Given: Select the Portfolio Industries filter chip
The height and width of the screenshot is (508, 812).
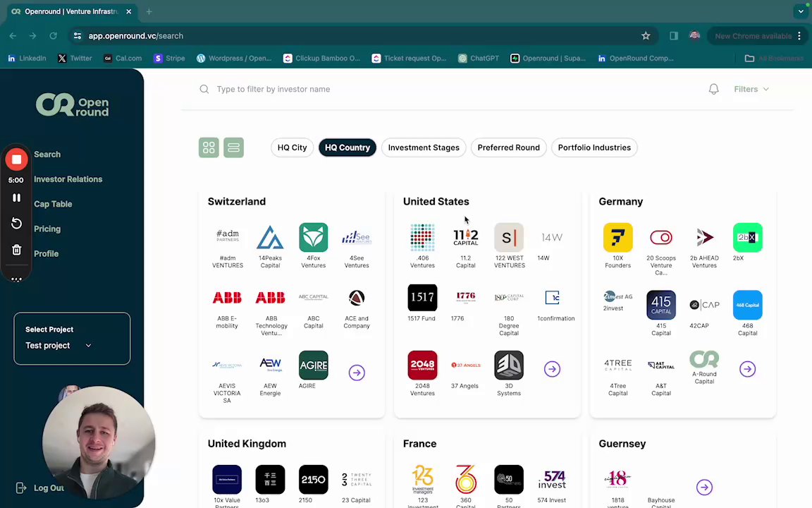Looking at the screenshot, I should pyautogui.click(x=594, y=147).
